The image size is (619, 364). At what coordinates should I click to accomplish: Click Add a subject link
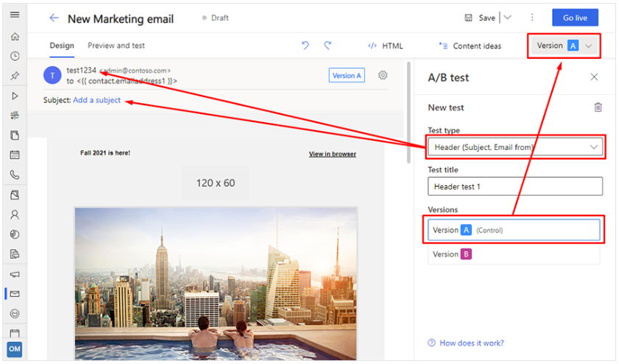96,100
